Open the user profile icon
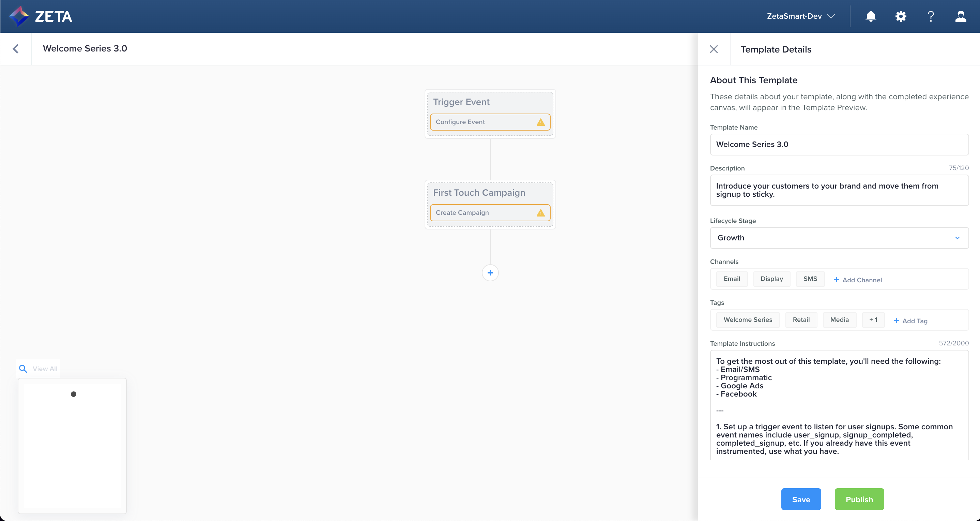 pyautogui.click(x=961, y=16)
